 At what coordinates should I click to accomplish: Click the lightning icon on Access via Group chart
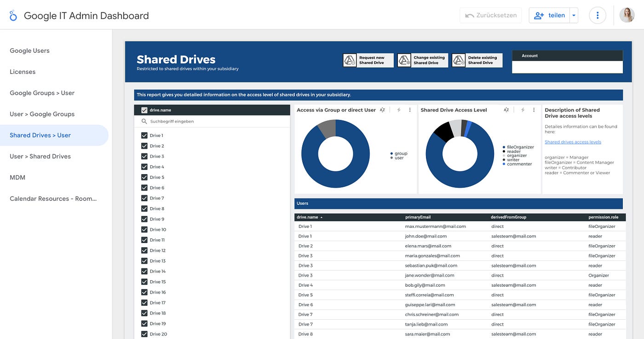[x=399, y=110]
